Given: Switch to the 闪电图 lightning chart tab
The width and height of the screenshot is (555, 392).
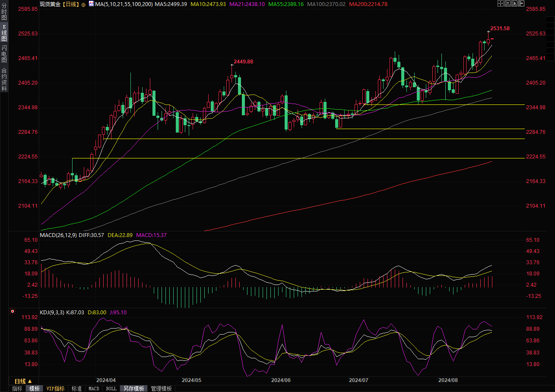Looking at the screenshot, I should pyautogui.click(x=4, y=54).
